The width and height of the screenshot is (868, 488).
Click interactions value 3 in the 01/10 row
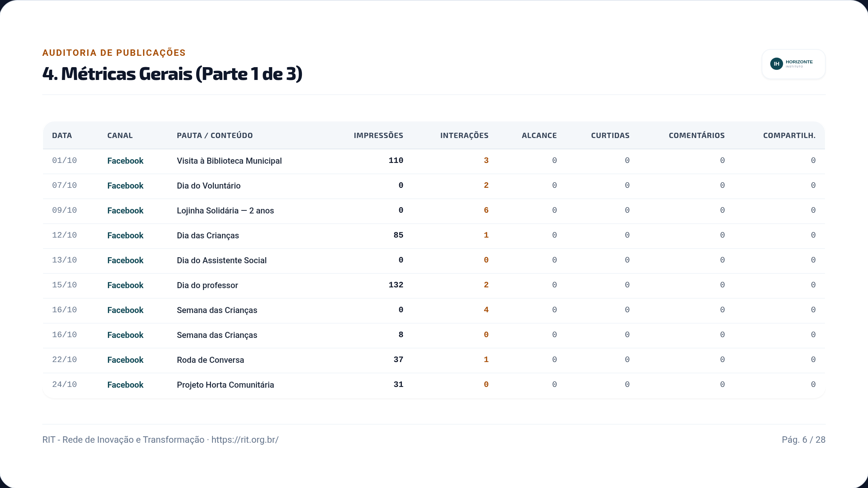coord(486,160)
